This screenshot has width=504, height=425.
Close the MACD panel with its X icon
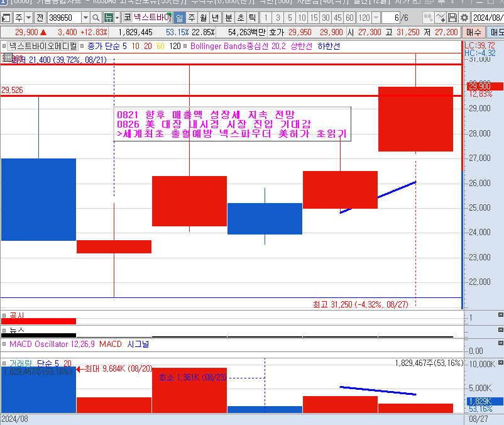tap(500, 343)
